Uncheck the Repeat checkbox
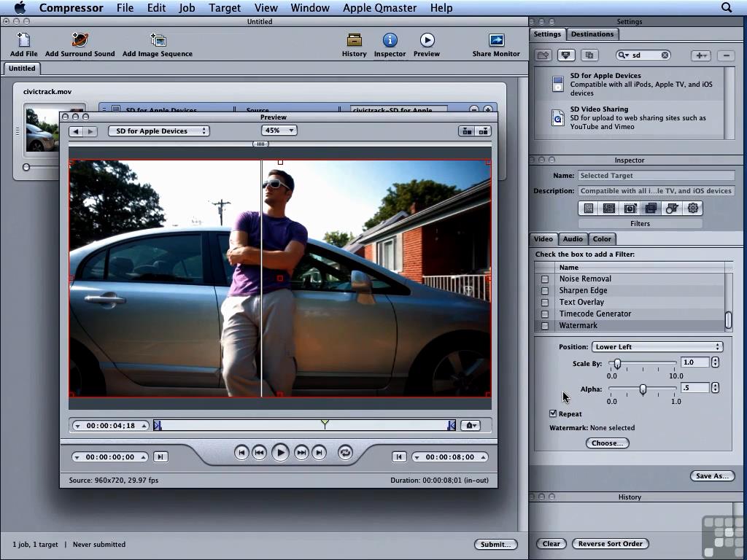This screenshot has height=560, width=747. click(553, 413)
